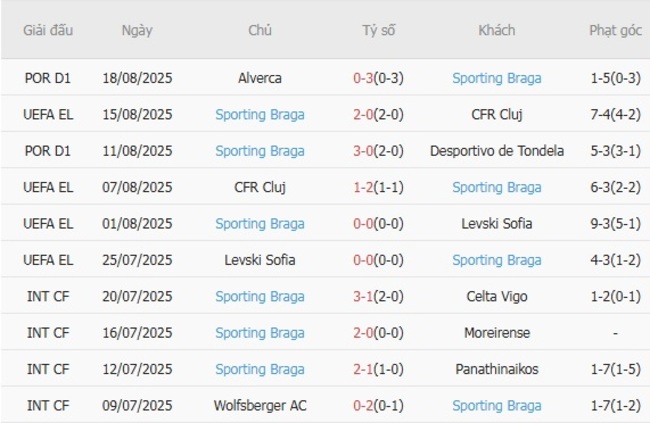Click the "Tỷ số" column header
650x423 pixels.
[379, 30]
